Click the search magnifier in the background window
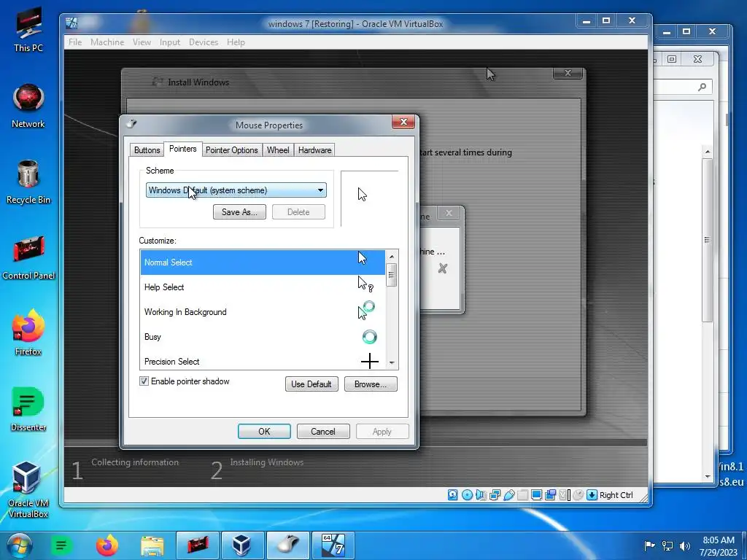The image size is (747, 560). click(703, 87)
